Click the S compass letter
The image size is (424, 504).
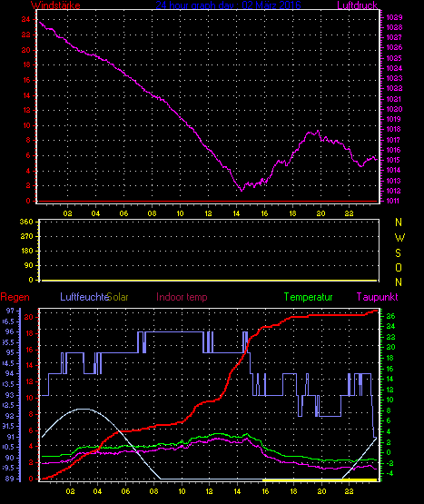pos(398,253)
